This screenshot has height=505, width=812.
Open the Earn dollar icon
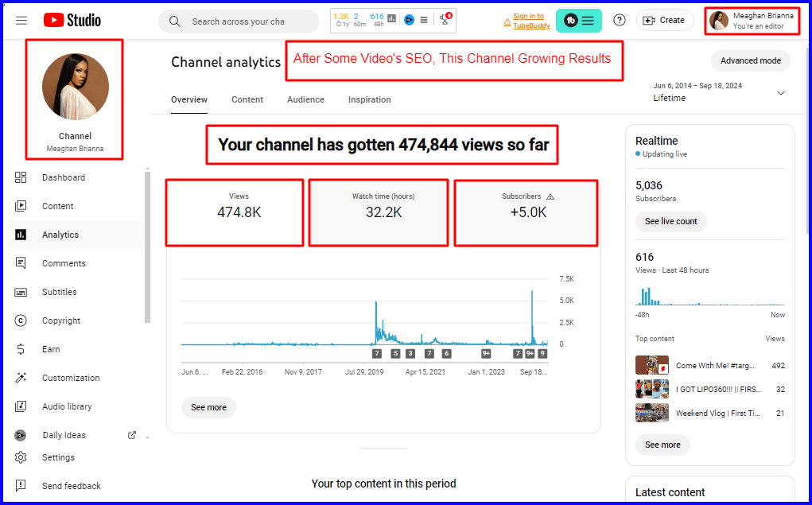(x=21, y=349)
